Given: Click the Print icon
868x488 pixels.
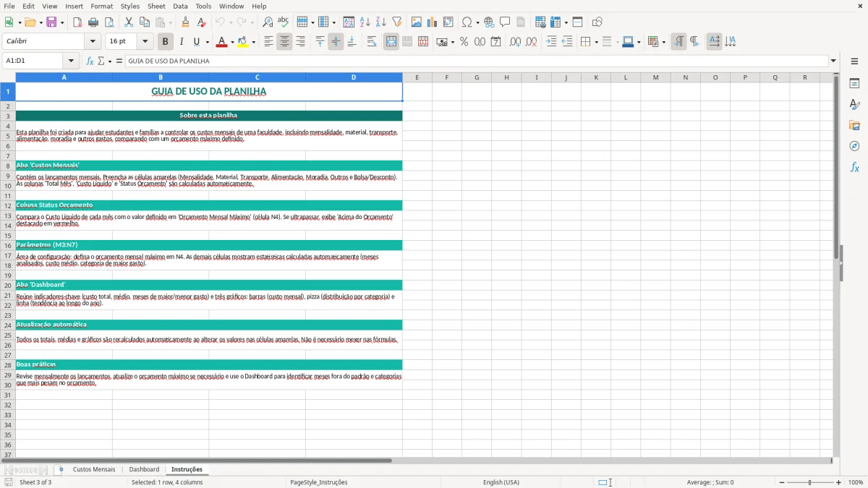Looking at the screenshot, I should pyautogui.click(x=93, y=22).
